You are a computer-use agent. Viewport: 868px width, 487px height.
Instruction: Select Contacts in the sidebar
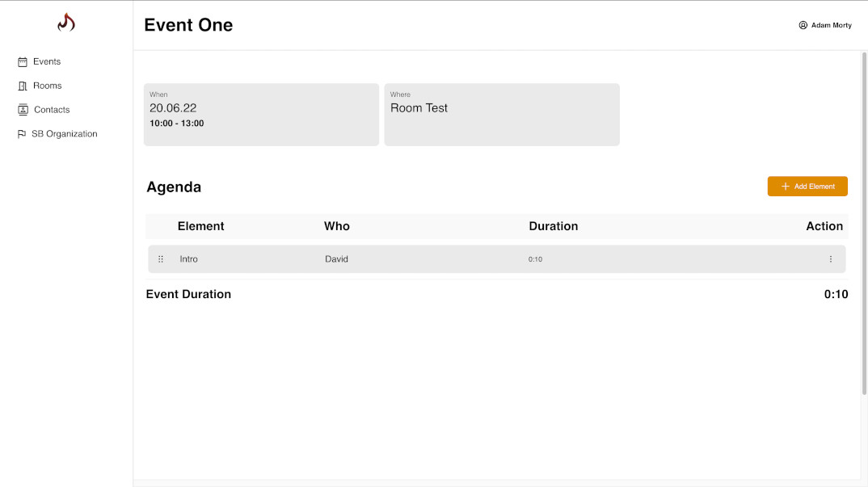(x=51, y=110)
